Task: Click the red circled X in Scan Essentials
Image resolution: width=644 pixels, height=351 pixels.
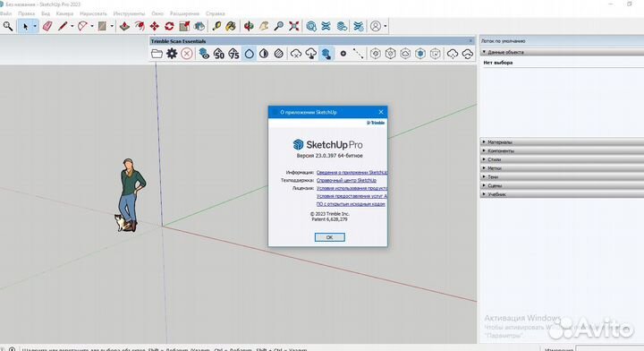Action: point(187,54)
